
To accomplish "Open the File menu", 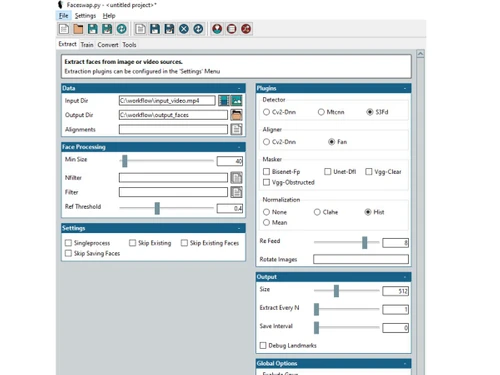I will tap(63, 16).
